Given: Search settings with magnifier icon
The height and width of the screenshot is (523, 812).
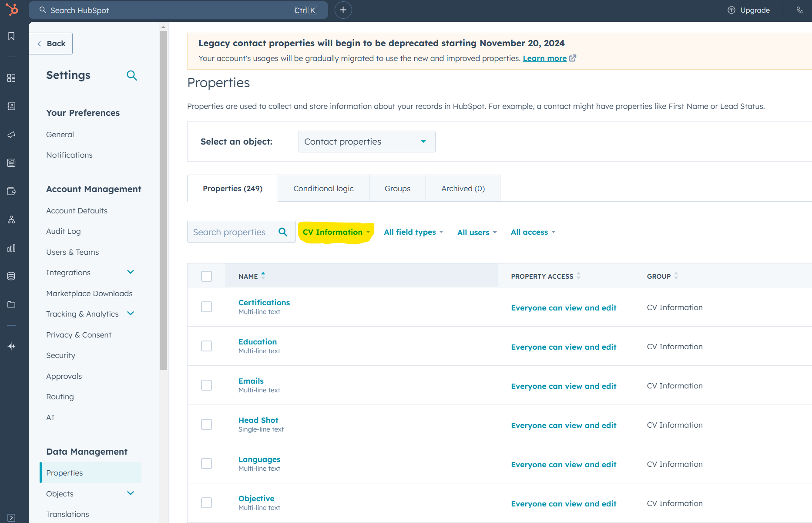Looking at the screenshot, I should [132, 75].
